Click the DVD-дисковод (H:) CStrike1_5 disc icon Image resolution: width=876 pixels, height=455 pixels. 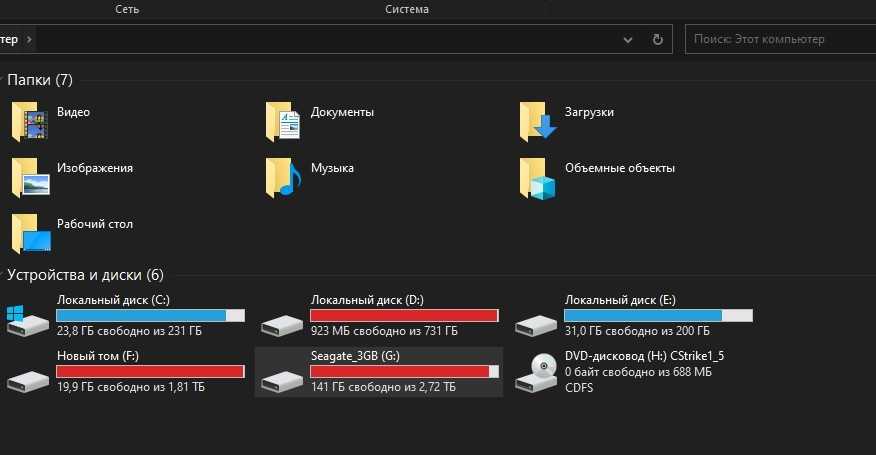[x=537, y=374]
